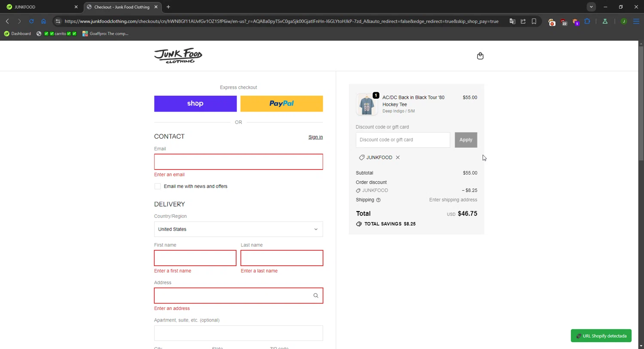Click the Apply discount button
The image size is (644, 349).
coord(466,140)
